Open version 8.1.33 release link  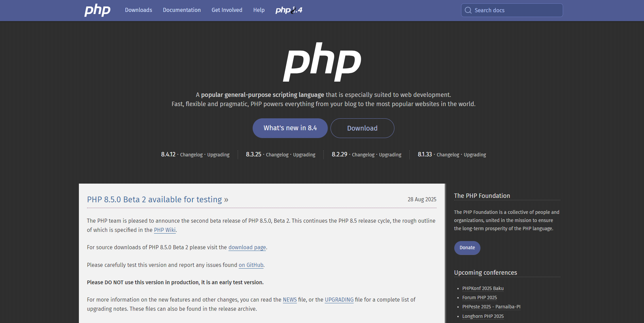coord(425,154)
